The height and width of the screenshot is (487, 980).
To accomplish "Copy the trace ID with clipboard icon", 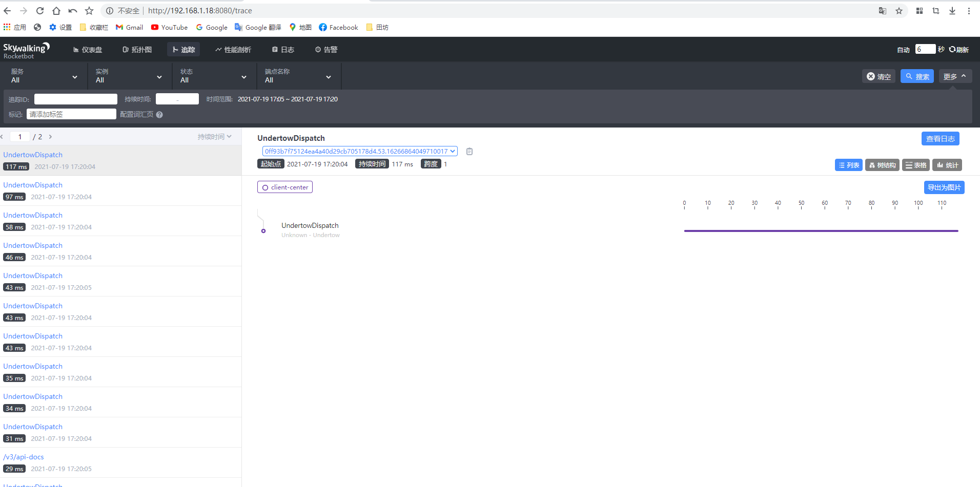I will 469,152.
